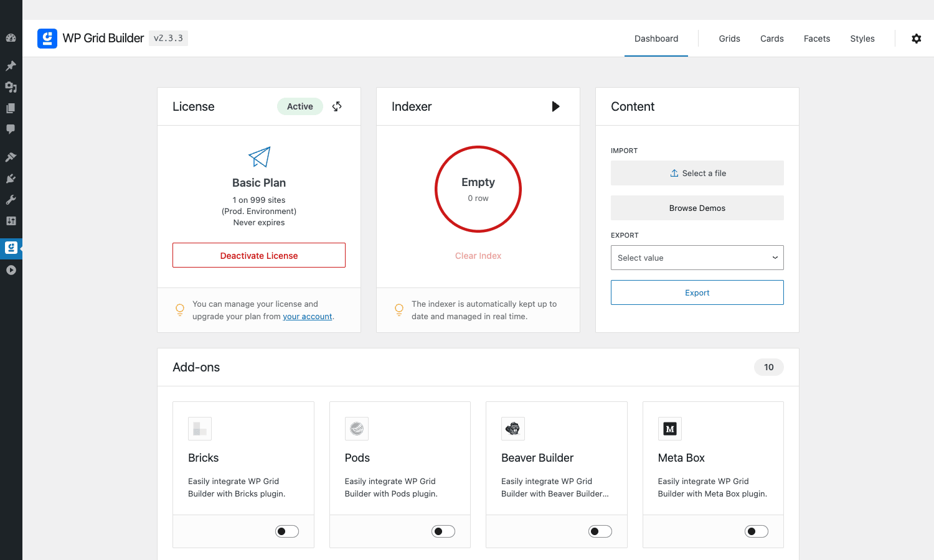Enable the Pods add-on toggle
This screenshot has width=934, height=560.
tap(443, 531)
